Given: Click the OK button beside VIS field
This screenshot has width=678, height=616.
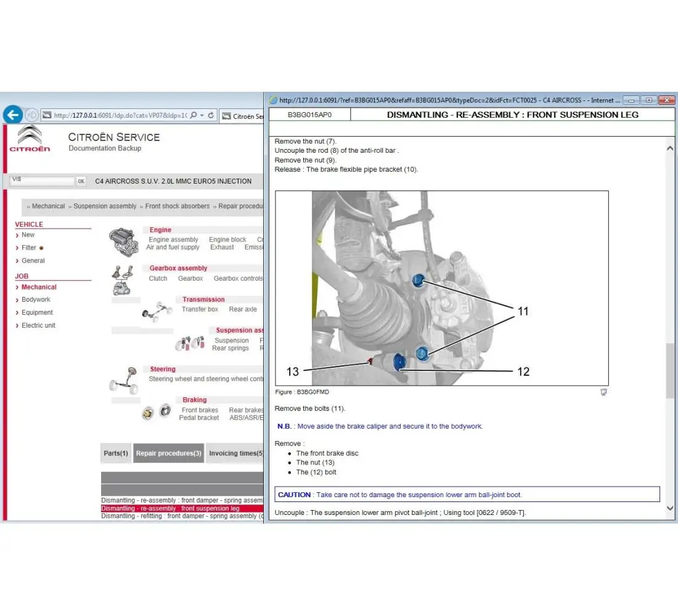Looking at the screenshot, I should (81, 181).
